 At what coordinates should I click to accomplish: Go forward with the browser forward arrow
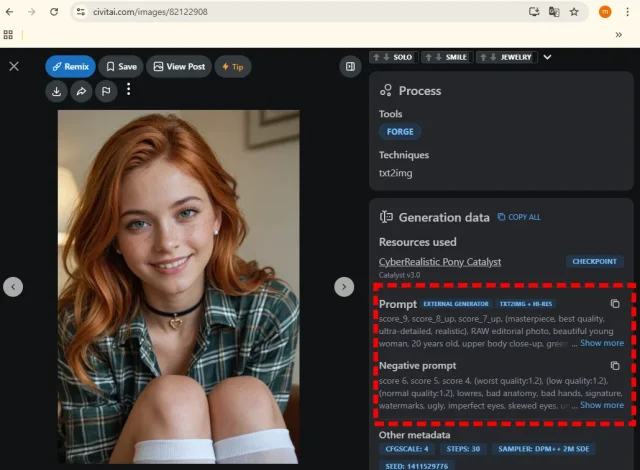pyautogui.click(x=31, y=12)
